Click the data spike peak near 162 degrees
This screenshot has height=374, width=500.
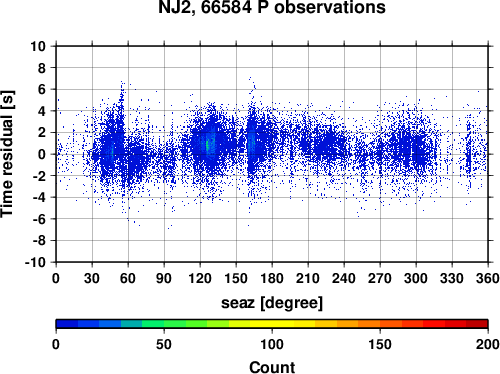tap(250, 79)
